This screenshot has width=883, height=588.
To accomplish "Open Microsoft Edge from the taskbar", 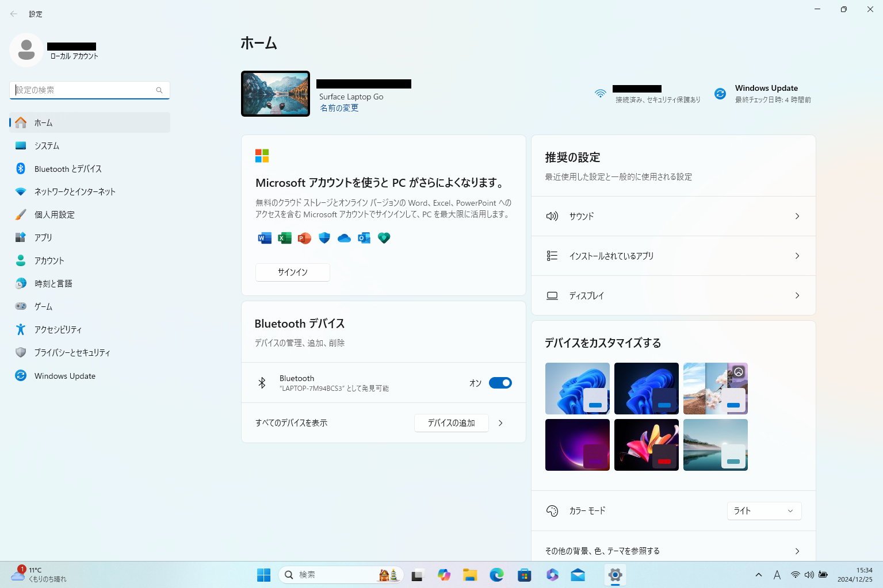I will tap(496, 575).
